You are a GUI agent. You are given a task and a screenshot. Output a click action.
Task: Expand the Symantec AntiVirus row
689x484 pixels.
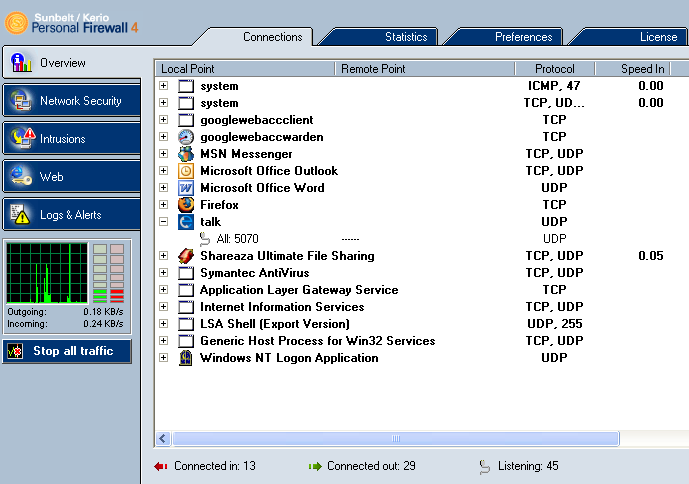point(163,273)
